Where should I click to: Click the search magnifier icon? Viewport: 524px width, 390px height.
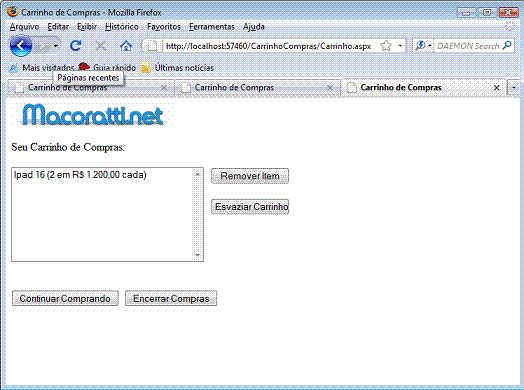tap(507, 45)
